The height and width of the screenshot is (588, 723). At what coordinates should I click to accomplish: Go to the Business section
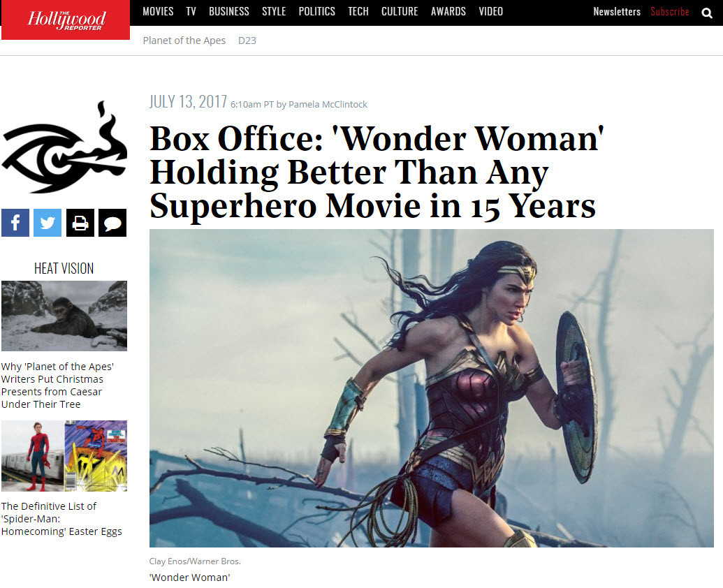pos(228,11)
